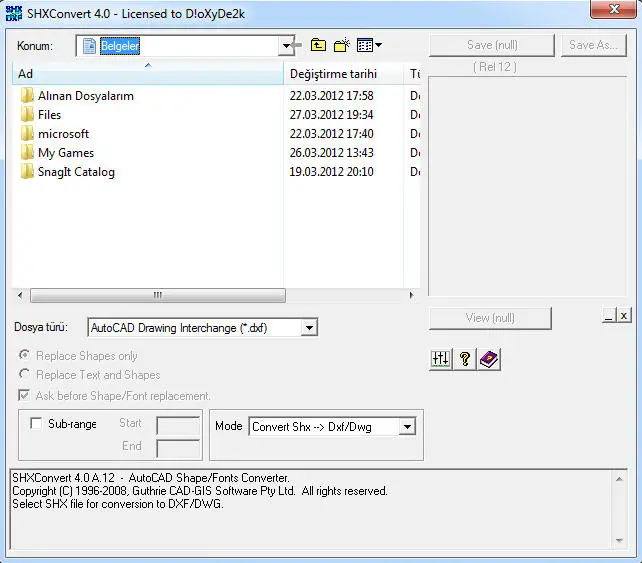Create a new folder
This screenshot has height=563, width=642.
[341, 45]
